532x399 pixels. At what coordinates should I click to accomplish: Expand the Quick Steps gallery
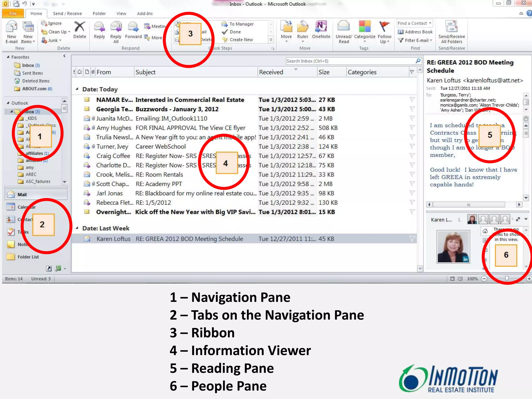coord(271,40)
